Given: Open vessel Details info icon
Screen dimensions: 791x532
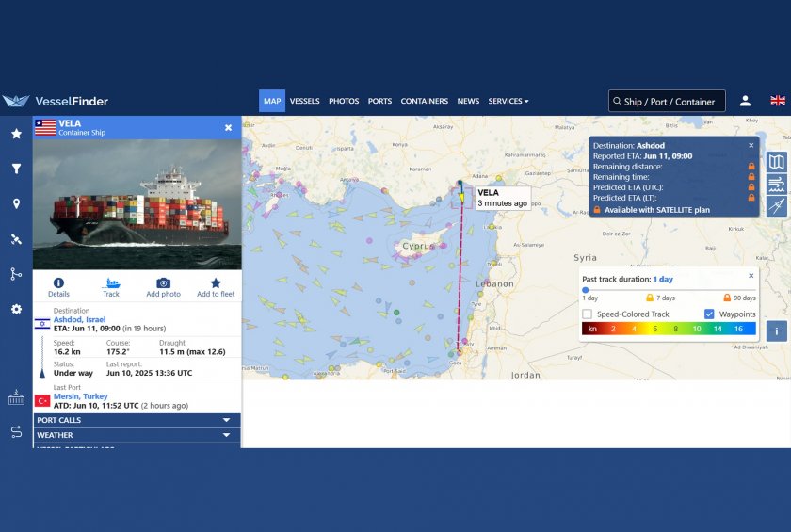Looking at the screenshot, I should [58, 282].
